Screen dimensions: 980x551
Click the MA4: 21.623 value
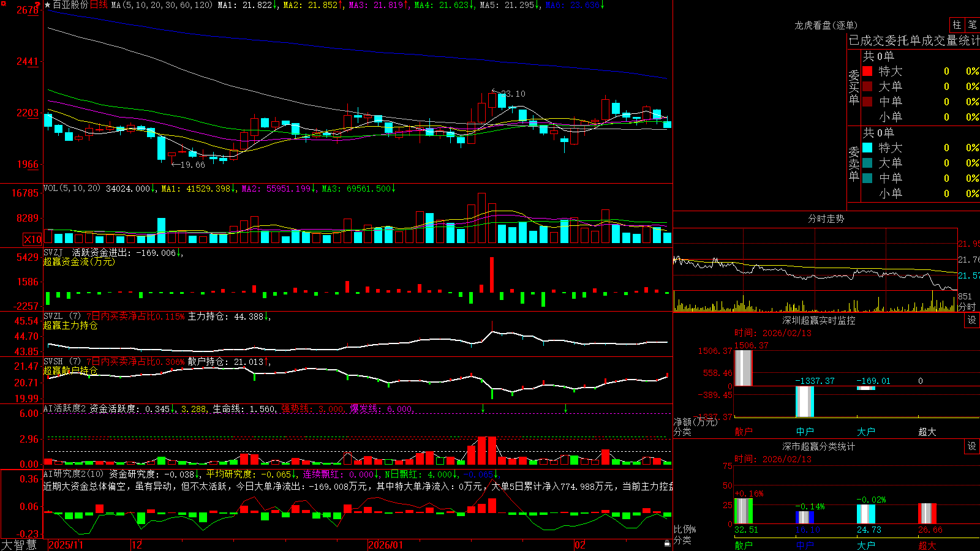[442, 5]
